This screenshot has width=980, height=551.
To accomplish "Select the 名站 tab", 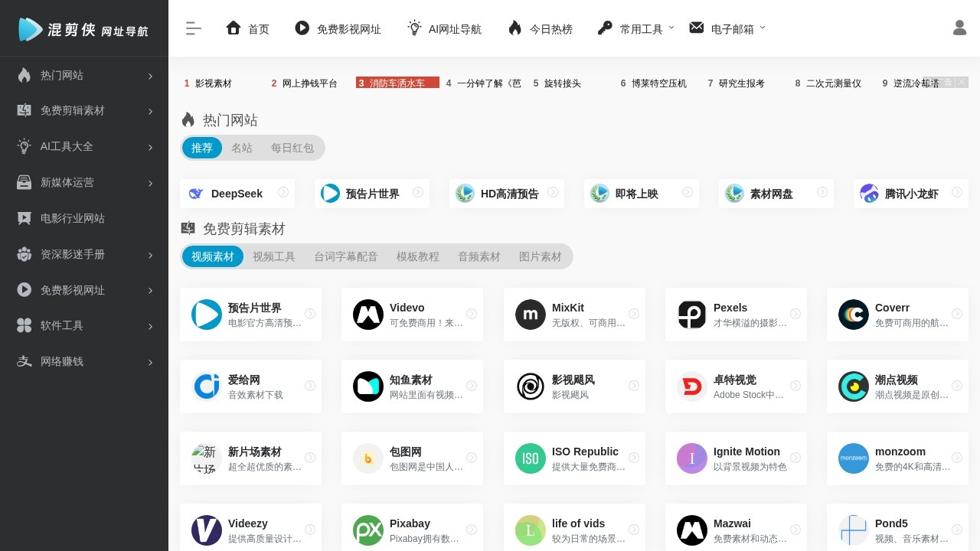I will tap(242, 148).
